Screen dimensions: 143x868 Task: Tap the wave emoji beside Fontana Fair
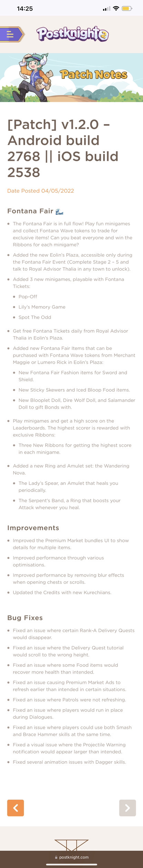(59, 211)
